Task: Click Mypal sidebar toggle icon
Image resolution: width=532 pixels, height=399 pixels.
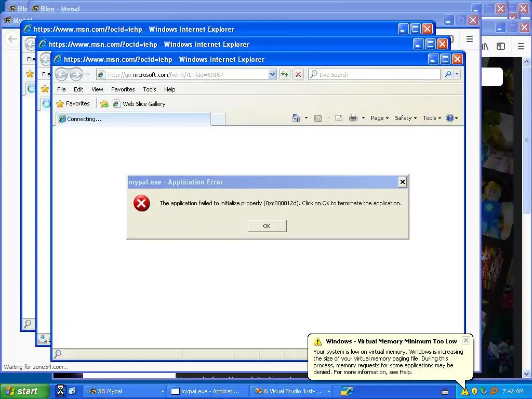Action: [x=501, y=46]
